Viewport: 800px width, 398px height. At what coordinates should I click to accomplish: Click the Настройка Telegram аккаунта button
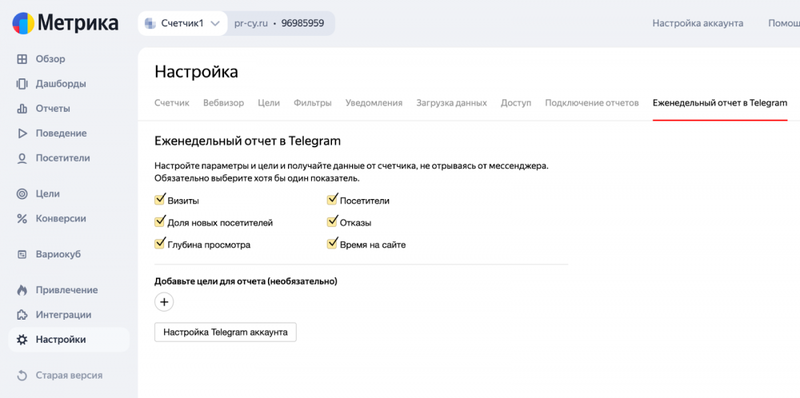point(226,332)
